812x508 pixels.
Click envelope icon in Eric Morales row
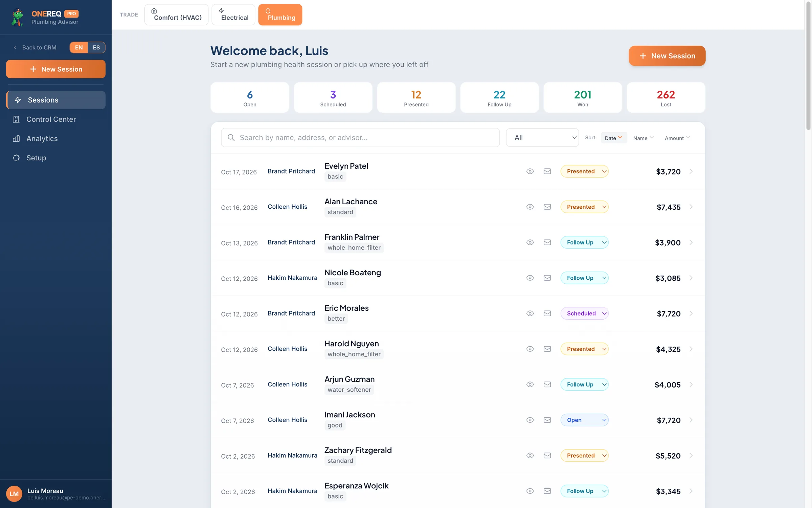coord(547,313)
